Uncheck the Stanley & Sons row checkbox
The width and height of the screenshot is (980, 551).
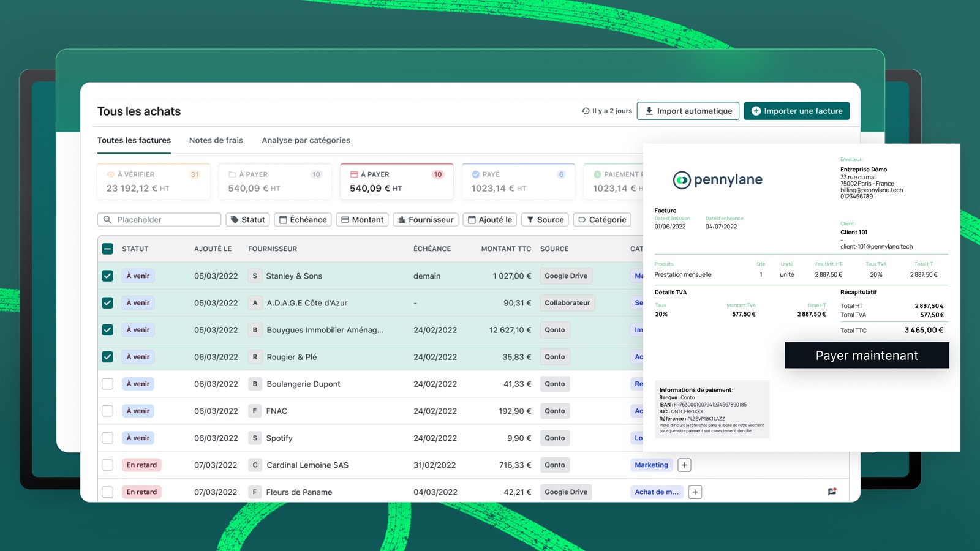click(x=107, y=275)
